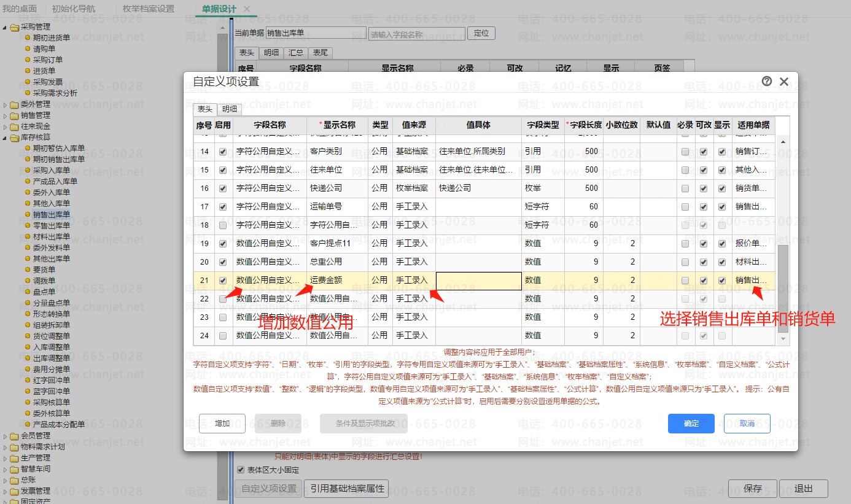Image resolution: width=851 pixels, height=504 pixels.
Task: Toggle 可改 for row 19 客户提点11
Action: [x=704, y=244]
